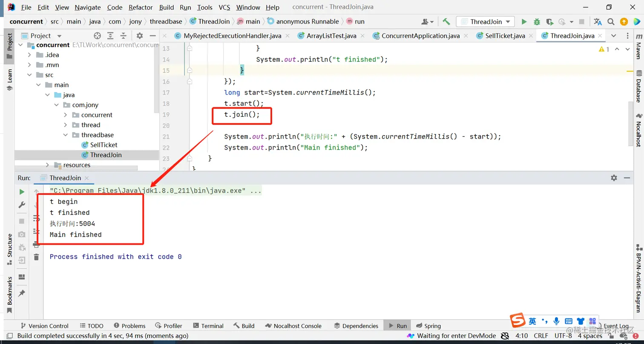Switch to the SellTicket.java tab
Image resolution: width=644 pixels, height=344 pixels.
[505, 36]
